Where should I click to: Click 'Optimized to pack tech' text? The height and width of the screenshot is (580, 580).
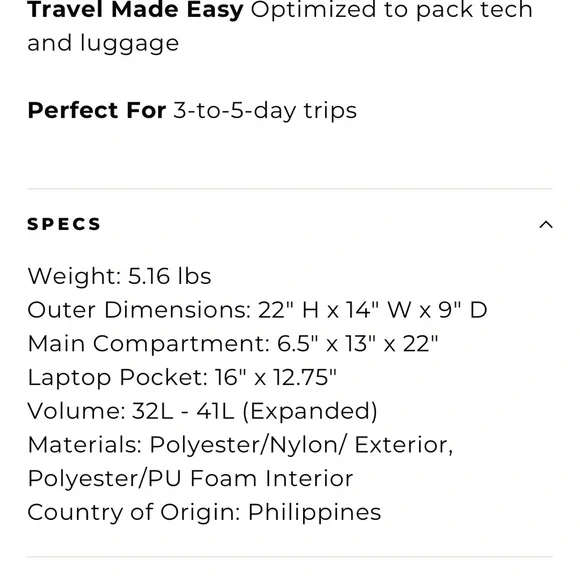pos(392,10)
